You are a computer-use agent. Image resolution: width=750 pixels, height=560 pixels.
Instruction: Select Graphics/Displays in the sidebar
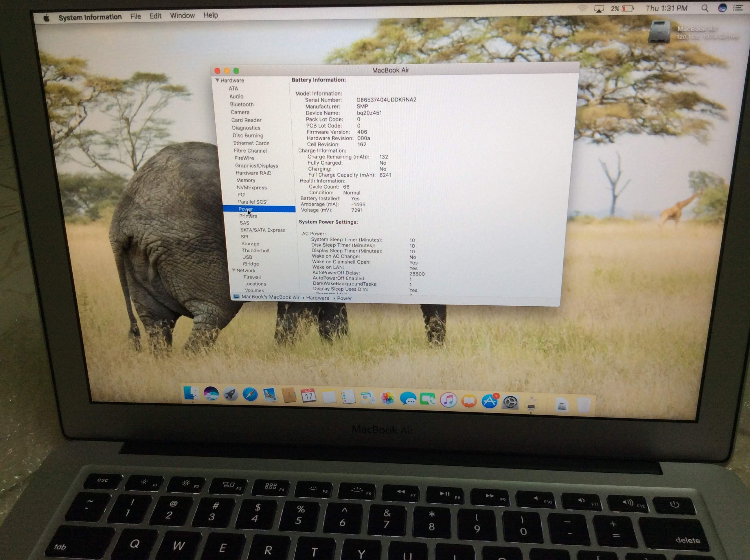pyautogui.click(x=256, y=166)
